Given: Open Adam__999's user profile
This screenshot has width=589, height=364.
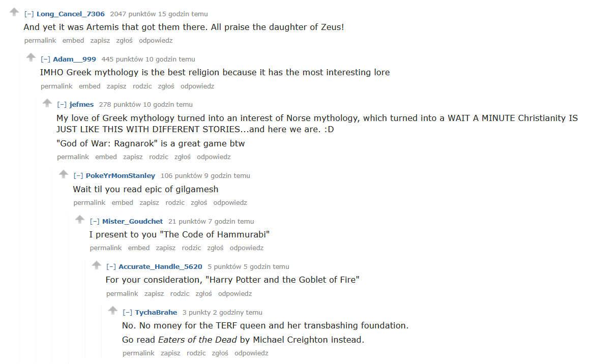Looking at the screenshot, I should pyautogui.click(x=74, y=59).
